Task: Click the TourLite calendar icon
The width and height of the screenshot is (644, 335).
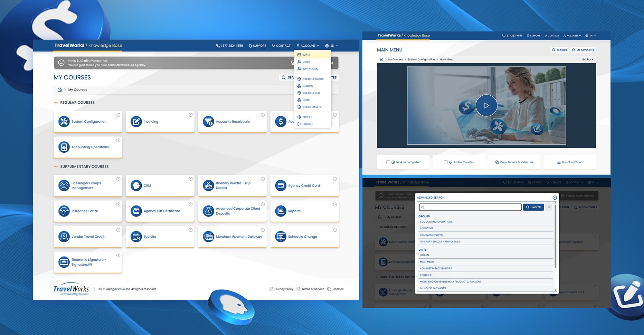Action: pos(136,236)
